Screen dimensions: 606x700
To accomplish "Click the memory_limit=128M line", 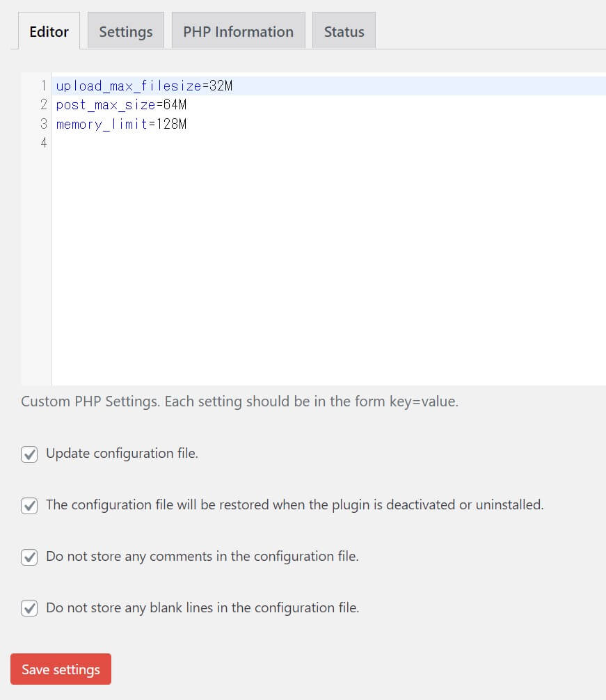I will point(121,124).
